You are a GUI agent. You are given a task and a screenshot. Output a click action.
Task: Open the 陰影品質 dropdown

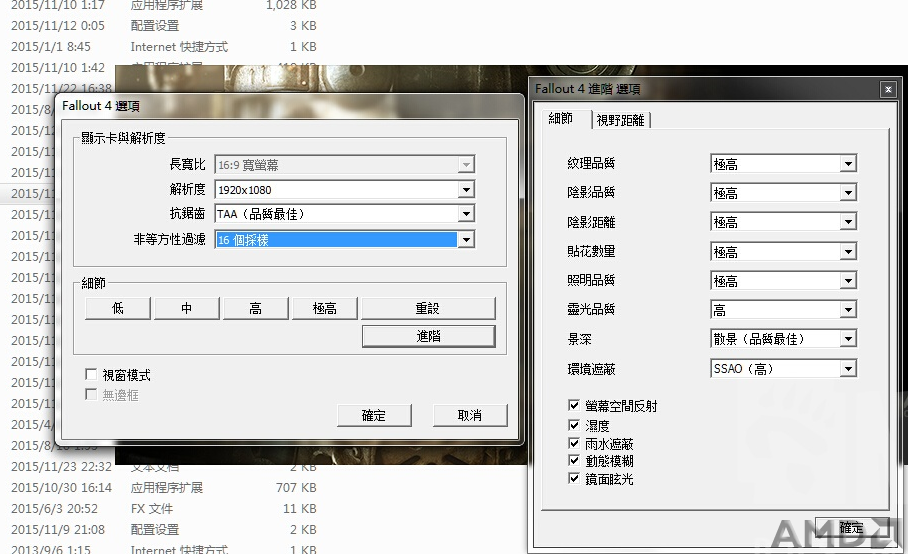pyautogui.click(x=848, y=193)
